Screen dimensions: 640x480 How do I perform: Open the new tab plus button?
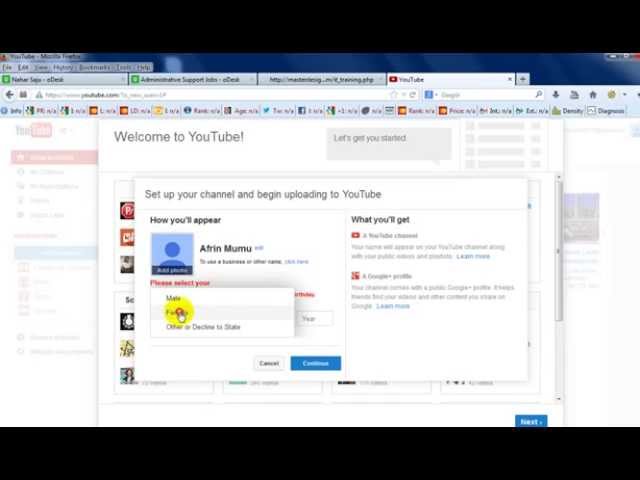pyautogui.click(x=522, y=79)
